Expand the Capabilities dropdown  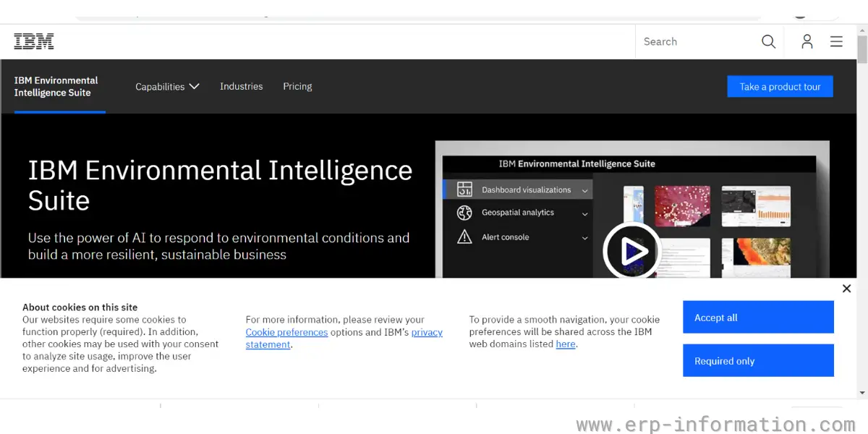click(167, 87)
